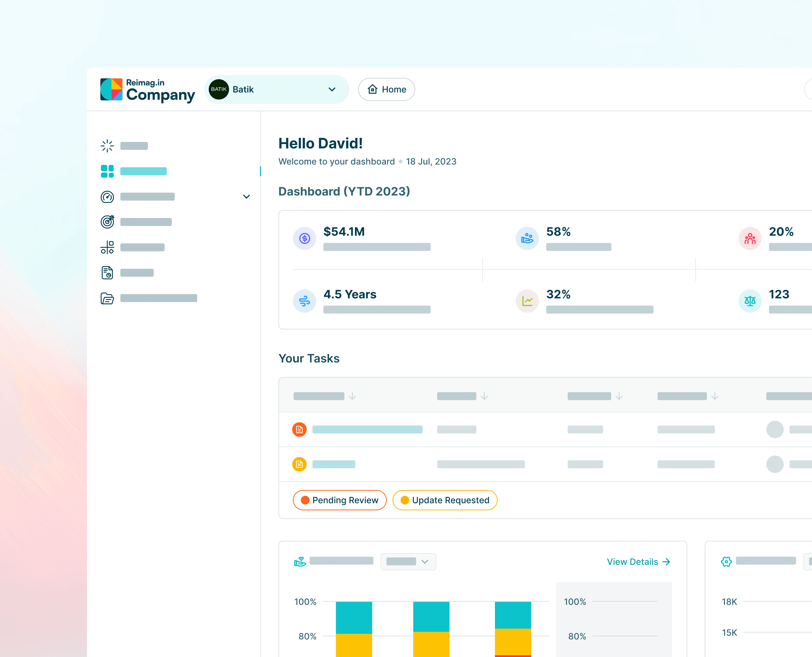This screenshot has height=657, width=812.
Task: Click the scales icon next to 123
Action: coord(750,301)
